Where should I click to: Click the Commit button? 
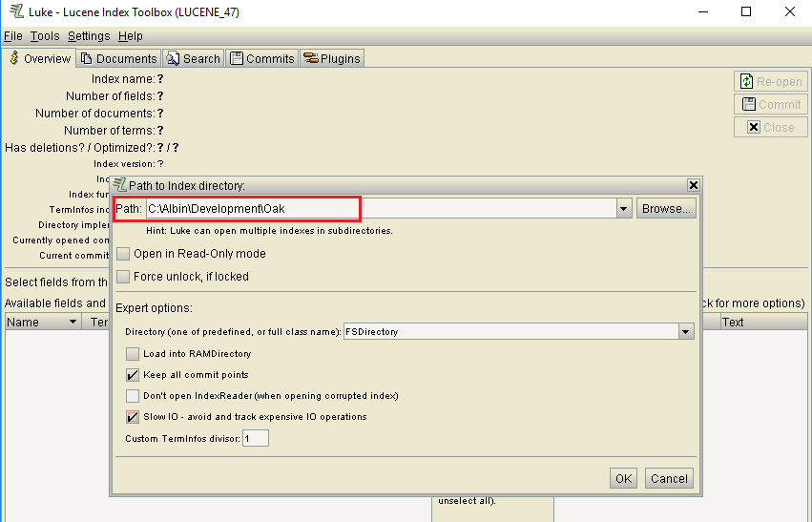[771, 104]
